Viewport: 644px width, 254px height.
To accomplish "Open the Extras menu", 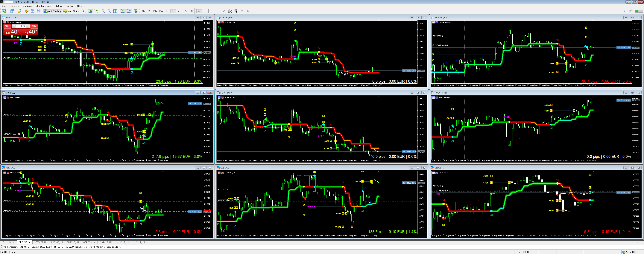I will tap(59, 6).
